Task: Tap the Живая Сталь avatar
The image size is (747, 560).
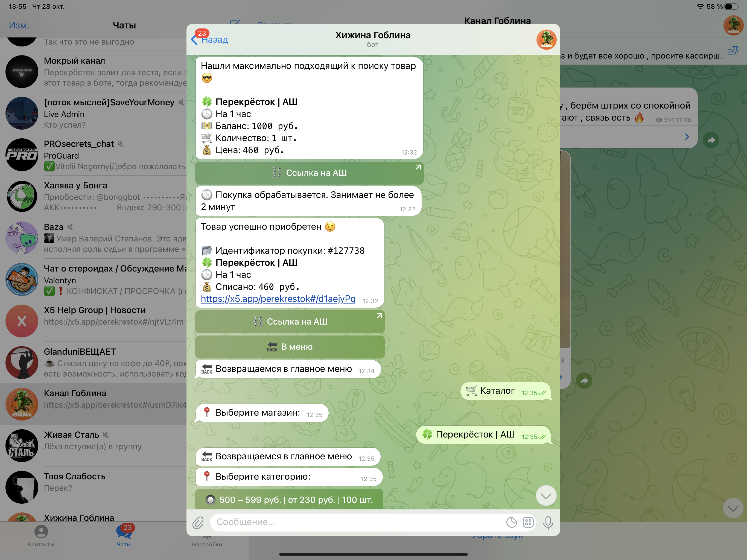Action: (22, 445)
